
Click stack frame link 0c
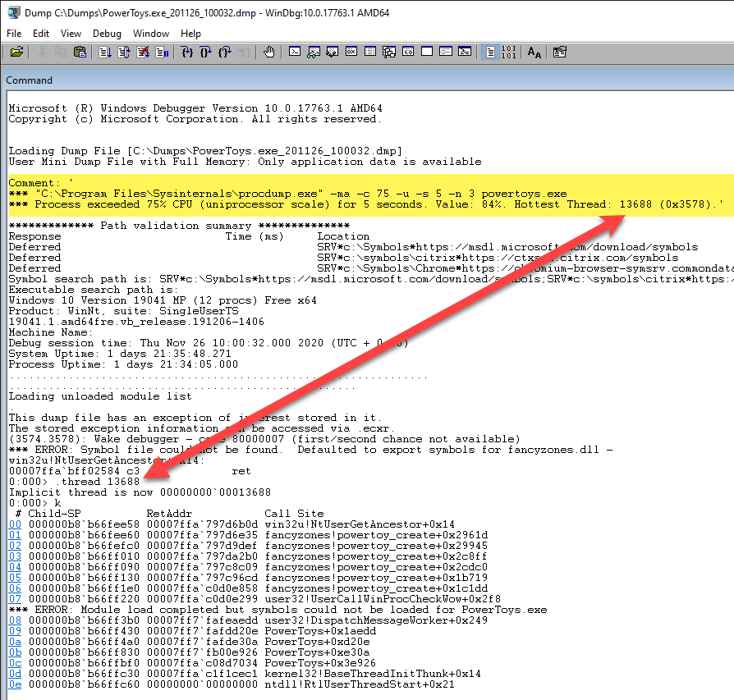tap(15, 663)
